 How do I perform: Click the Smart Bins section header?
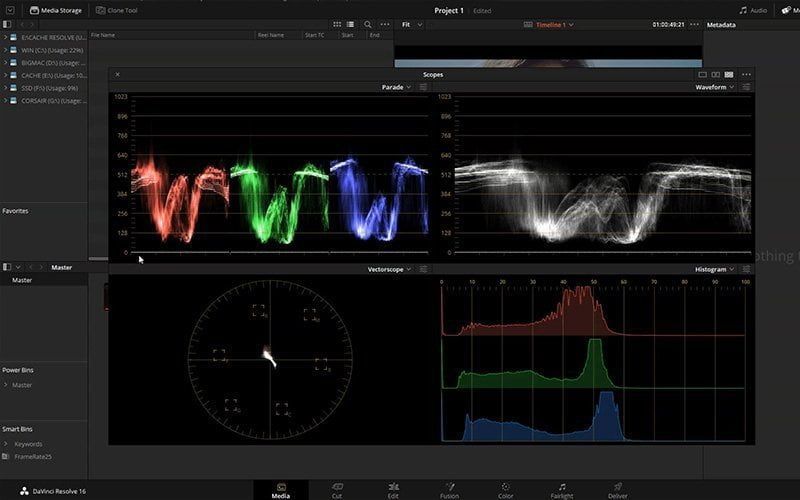(17, 429)
